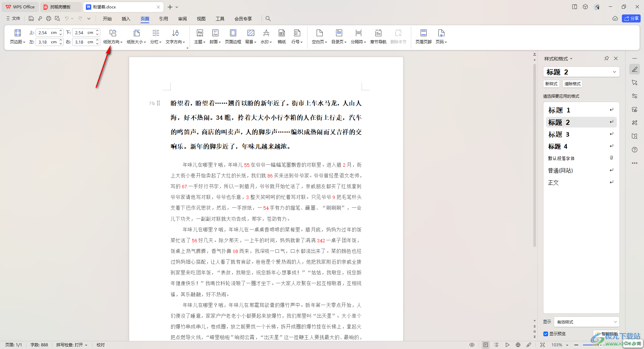
Task: Click the 清除格式 button
Action: click(572, 84)
